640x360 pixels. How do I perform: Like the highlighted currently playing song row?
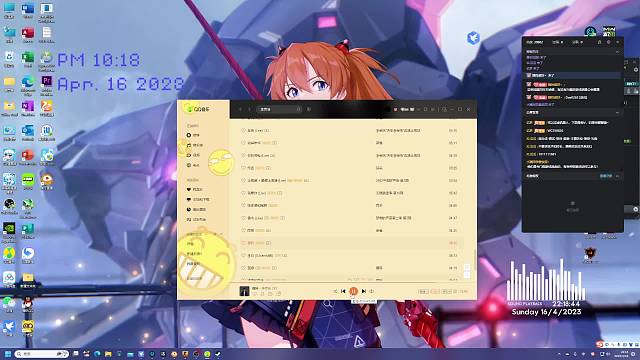tap(243, 243)
